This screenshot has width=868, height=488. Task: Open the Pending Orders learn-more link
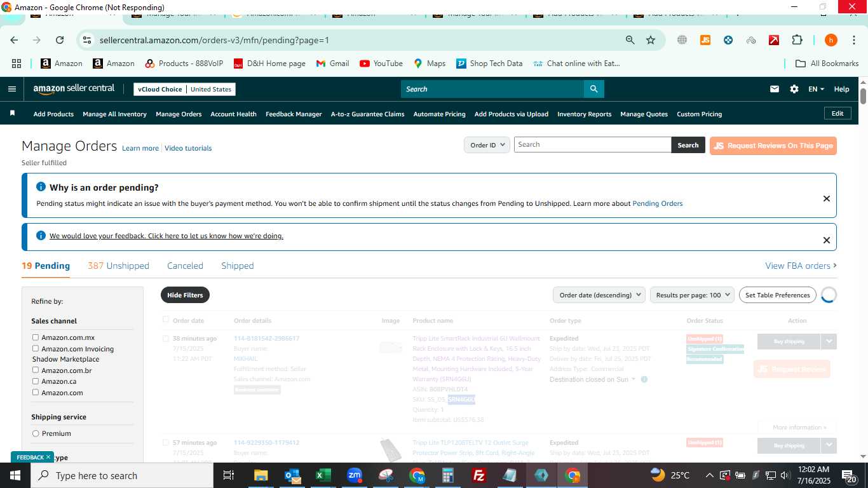point(657,203)
